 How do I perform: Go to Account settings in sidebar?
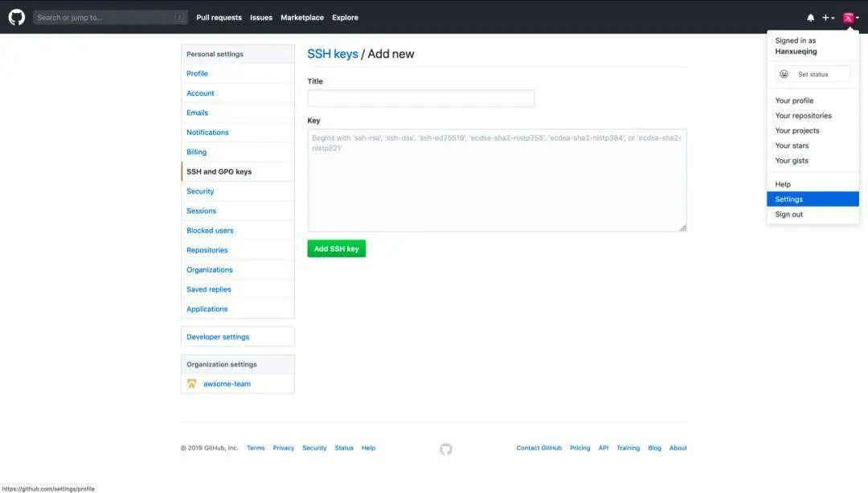(x=237, y=93)
